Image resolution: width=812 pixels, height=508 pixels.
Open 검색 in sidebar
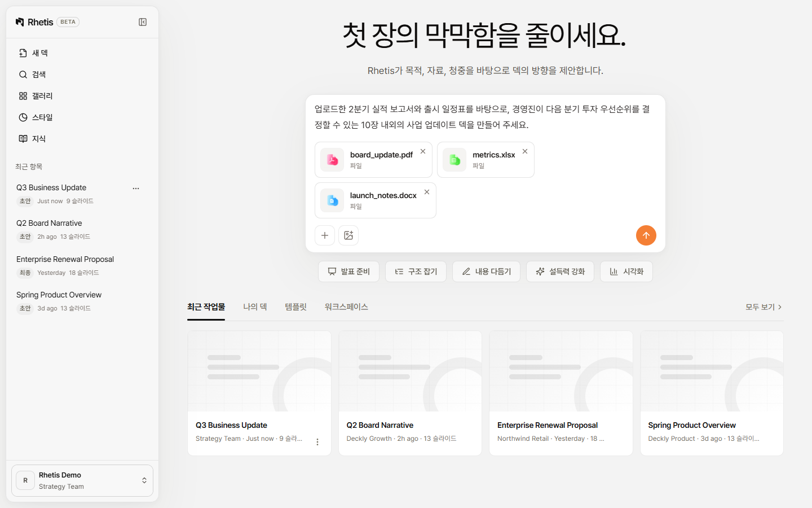click(82, 75)
